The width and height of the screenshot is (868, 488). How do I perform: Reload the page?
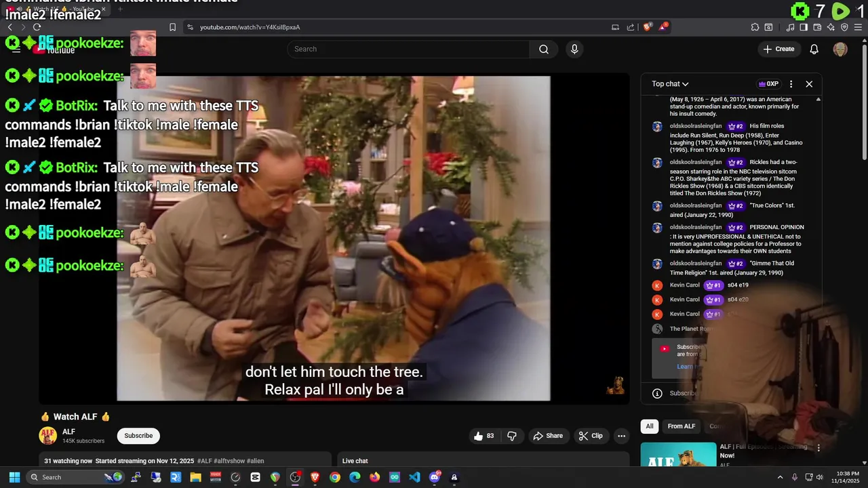tap(37, 27)
